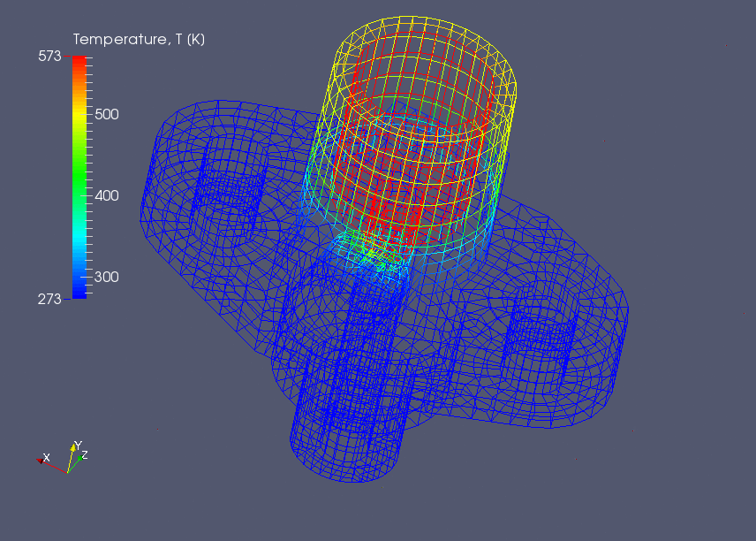Click the temperature color bar
The height and width of the screenshot is (541, 756).
[x=79, y=177]
